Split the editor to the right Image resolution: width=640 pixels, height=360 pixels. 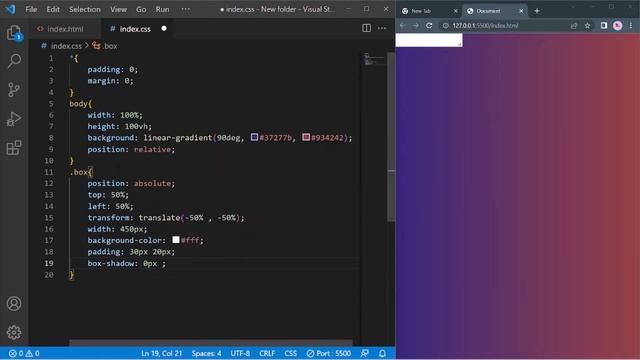366,28
